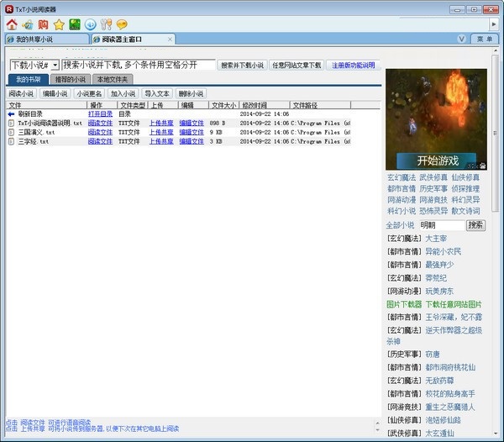Expand the round V dropdown button
The height and width of the screenshot is (442, 504).
[462, 39]
